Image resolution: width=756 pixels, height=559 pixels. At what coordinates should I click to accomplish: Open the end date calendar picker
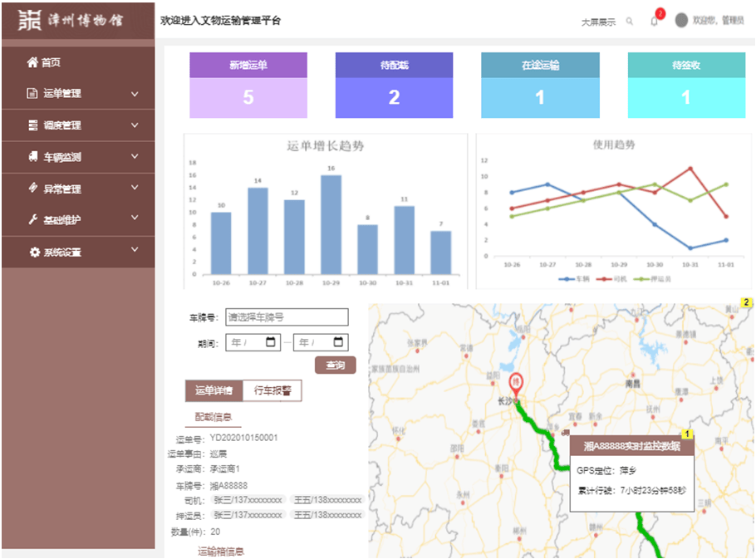pos(338,342)
